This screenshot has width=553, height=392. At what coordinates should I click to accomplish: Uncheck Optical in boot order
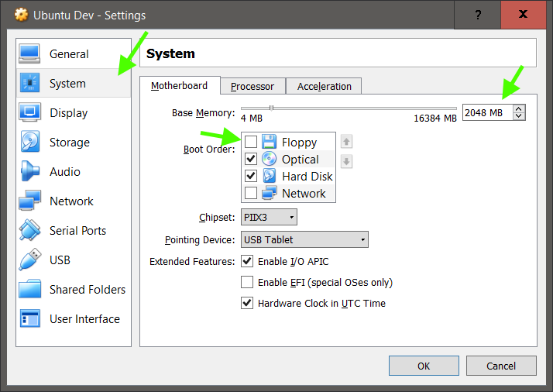tap(251, 159)
